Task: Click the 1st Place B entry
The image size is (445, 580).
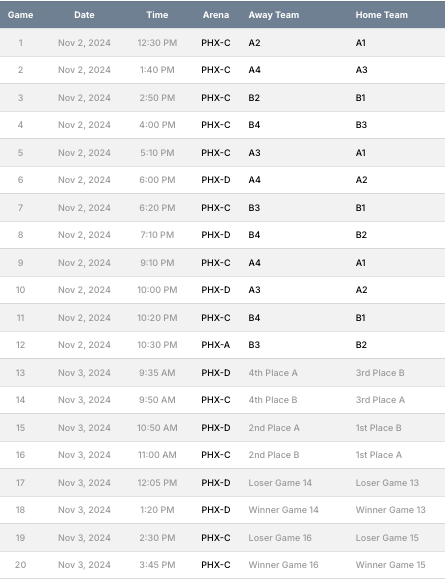Action: [378, 428]
